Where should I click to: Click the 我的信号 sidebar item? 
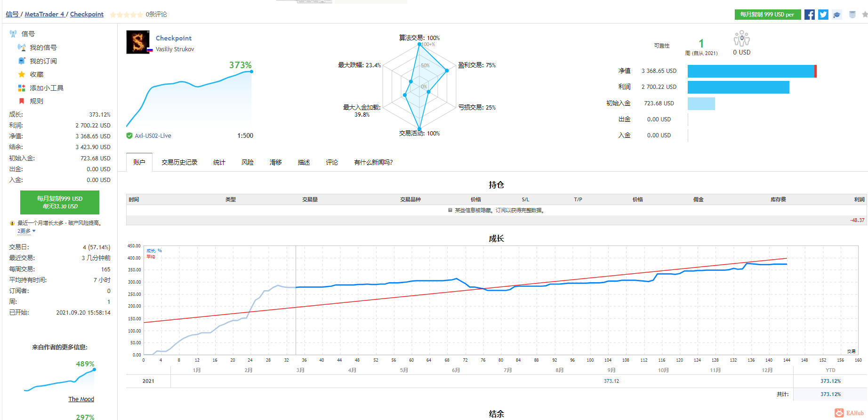43,48
